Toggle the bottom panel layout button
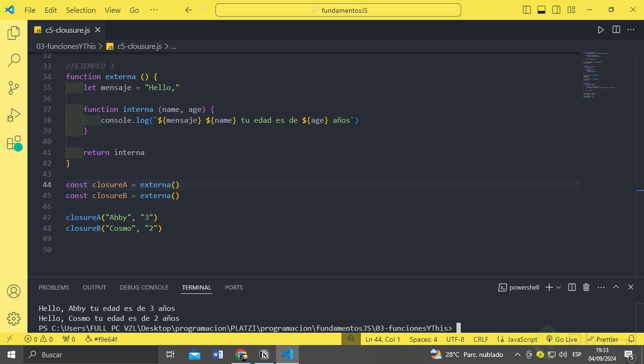644x364 pixels. (x=541, y=10)
